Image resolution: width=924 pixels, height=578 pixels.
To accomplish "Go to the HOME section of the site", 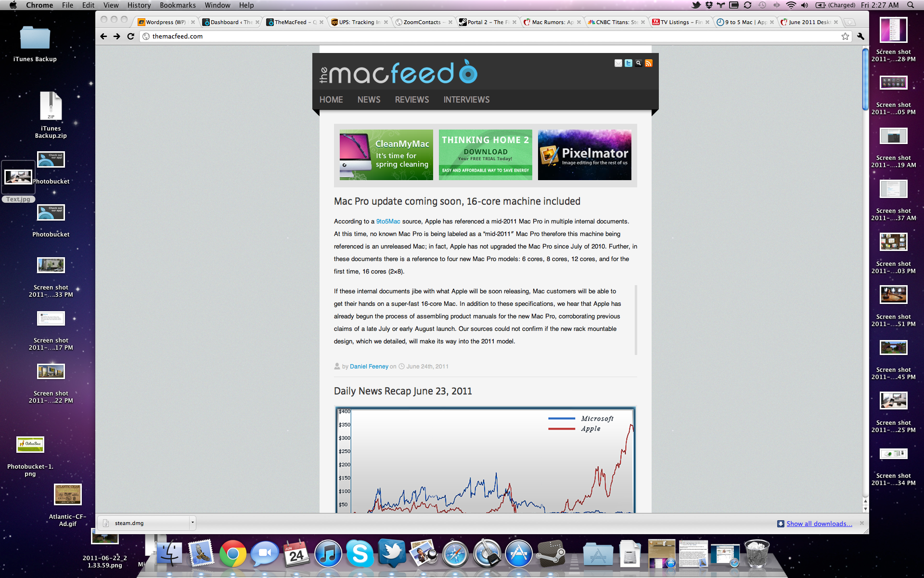I will tap(331, 100).
